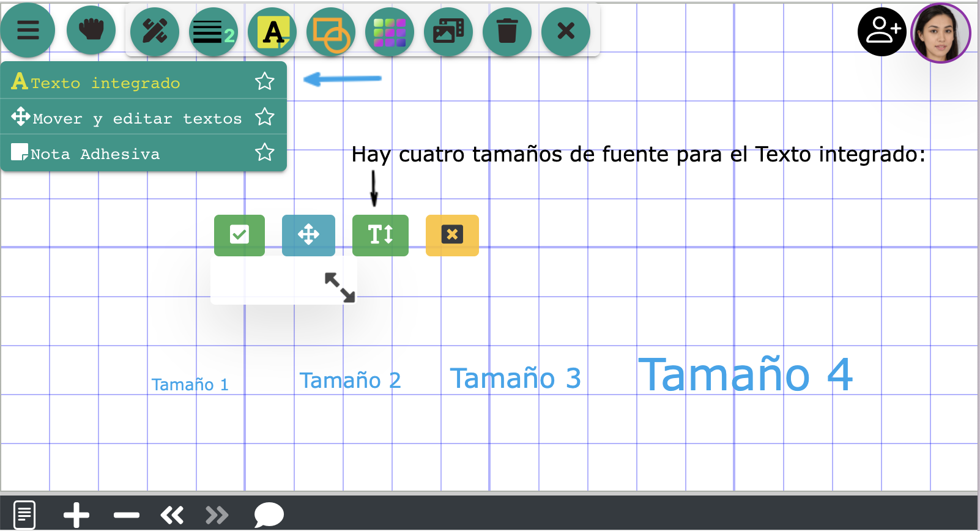Viewport: 980px width, 531px height.
Task: Select Mover y editar textos option
Action: 144,117
